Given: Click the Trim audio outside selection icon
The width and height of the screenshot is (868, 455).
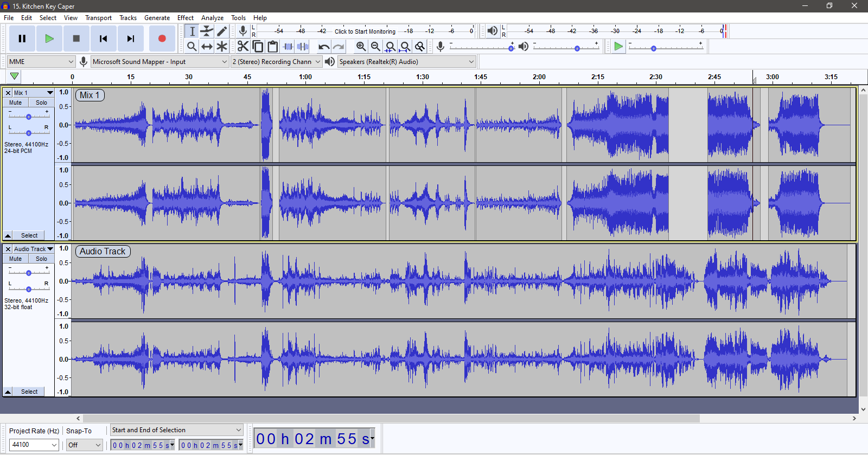Looking at the screenshot, I should click(x=288, y=47).
